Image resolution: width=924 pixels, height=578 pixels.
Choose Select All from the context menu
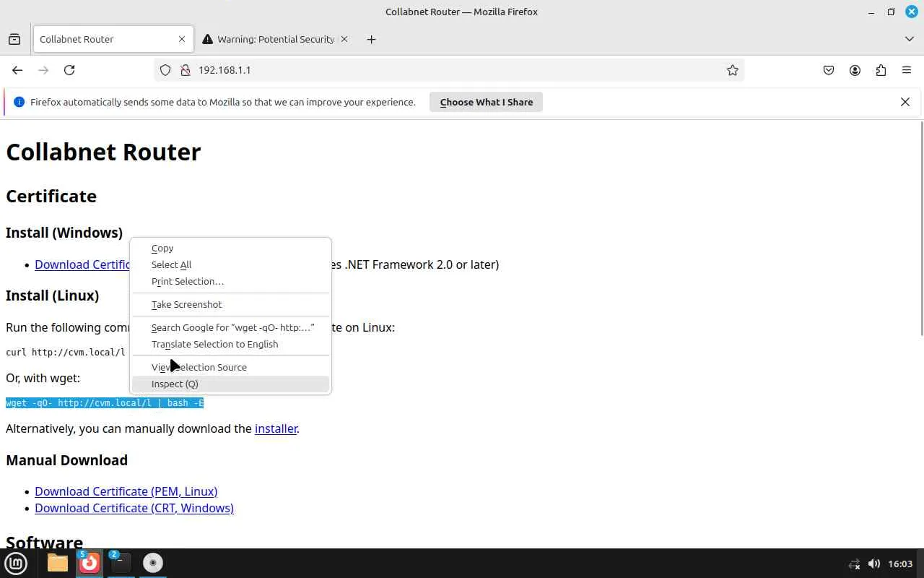click(x=230, y=264)
